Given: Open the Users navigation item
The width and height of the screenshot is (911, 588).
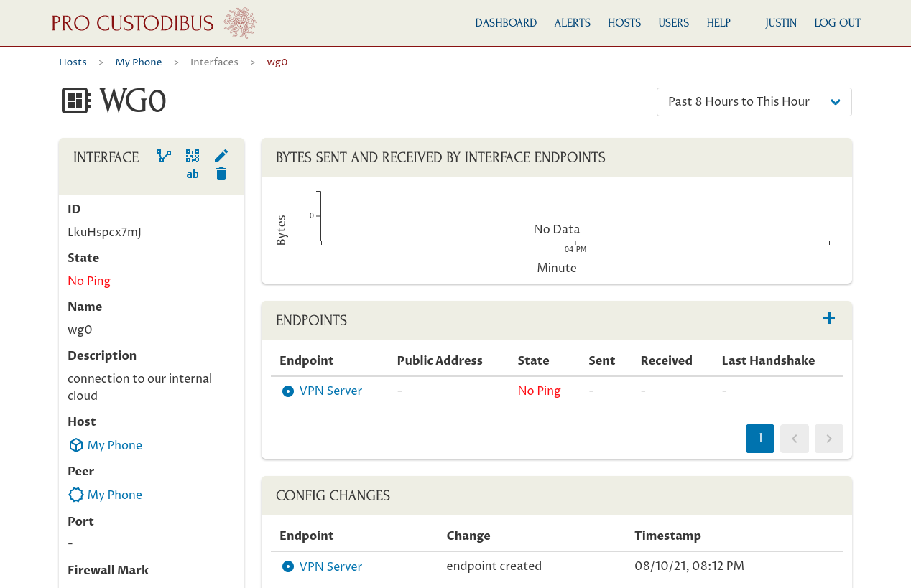Looking at the screenshot, I should coord(674,23).
